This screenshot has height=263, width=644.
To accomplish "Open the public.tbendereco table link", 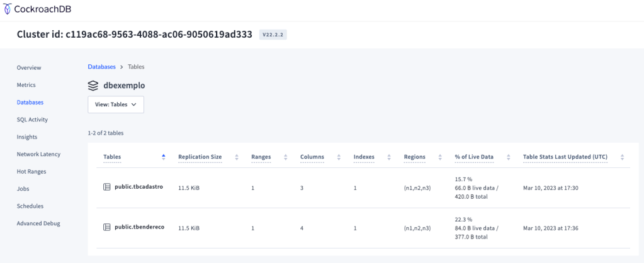I will pos(139,227).
